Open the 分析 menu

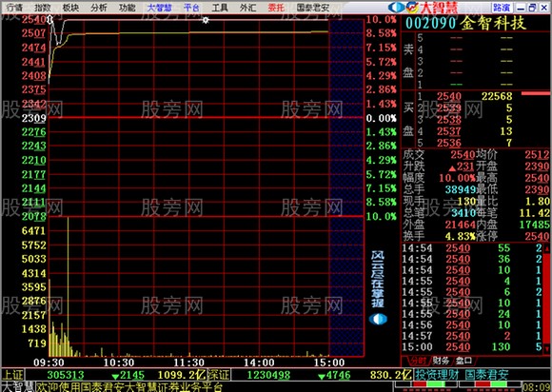pyautogui.click(x=99, y=8)
